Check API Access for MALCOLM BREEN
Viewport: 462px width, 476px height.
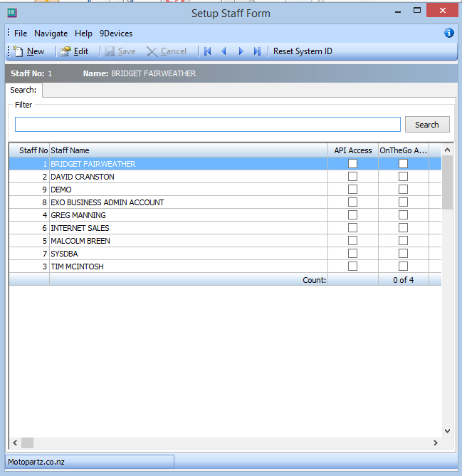[352, 240]
